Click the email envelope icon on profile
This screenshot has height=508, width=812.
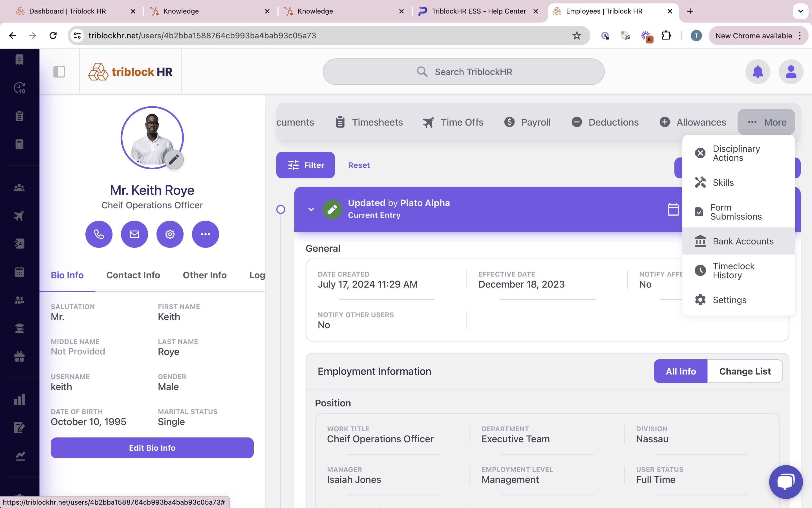click(134, 234)
